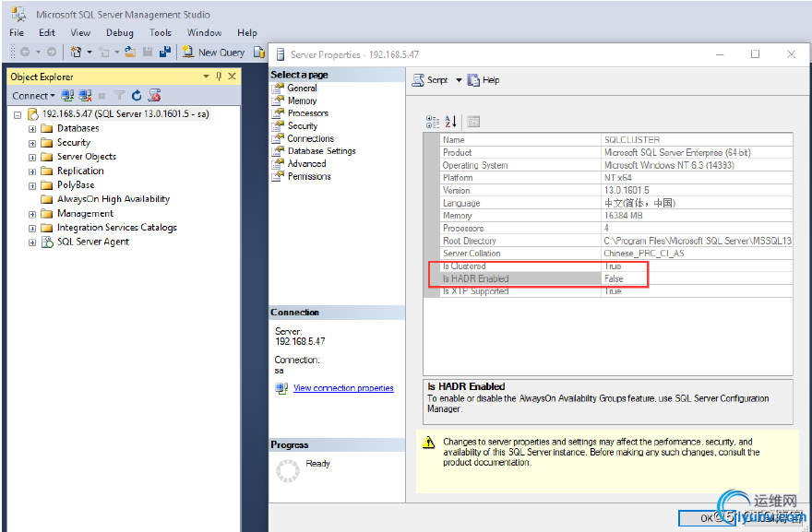Expand the SQL Server Agent node
The width and height of the screenshot is (812, 532).
pos(32,242)
